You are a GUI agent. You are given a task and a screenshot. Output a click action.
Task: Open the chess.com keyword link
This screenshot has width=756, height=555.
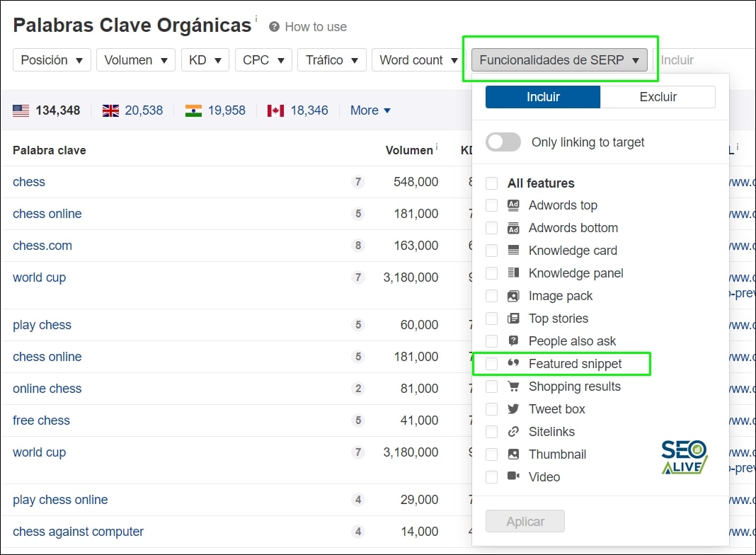[42, 246]
